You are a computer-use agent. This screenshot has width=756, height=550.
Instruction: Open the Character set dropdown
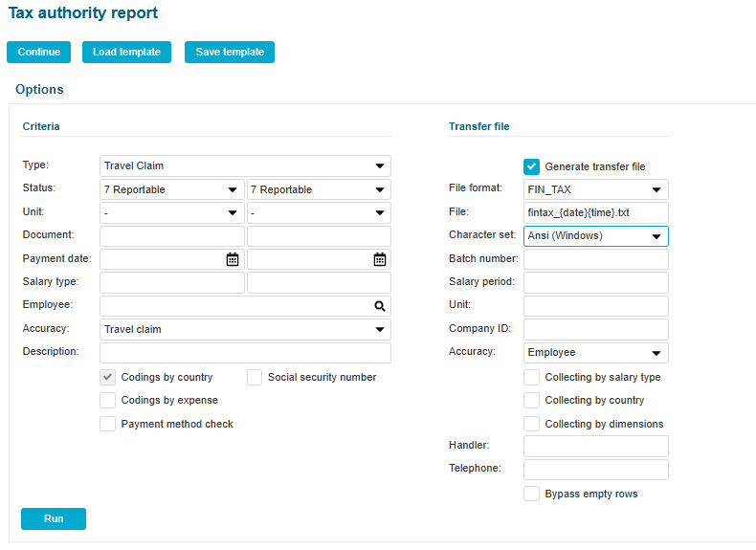596,236
